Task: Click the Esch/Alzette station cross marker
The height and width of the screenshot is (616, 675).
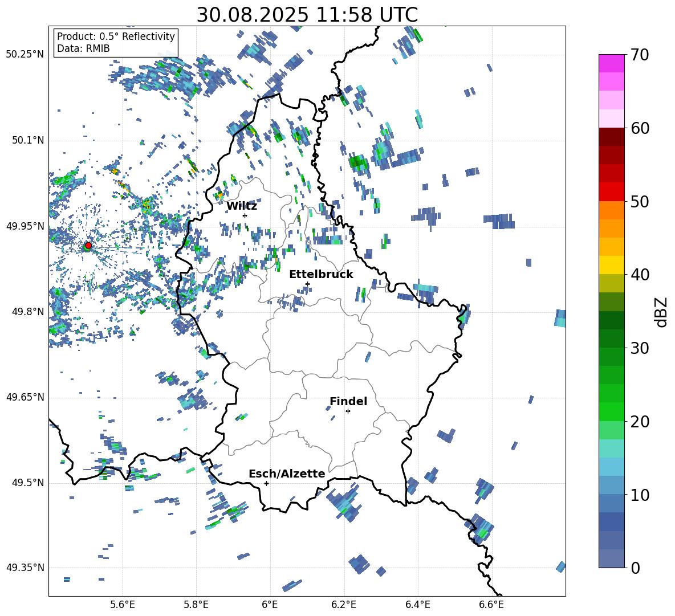Action: click(x=266, y=483)
